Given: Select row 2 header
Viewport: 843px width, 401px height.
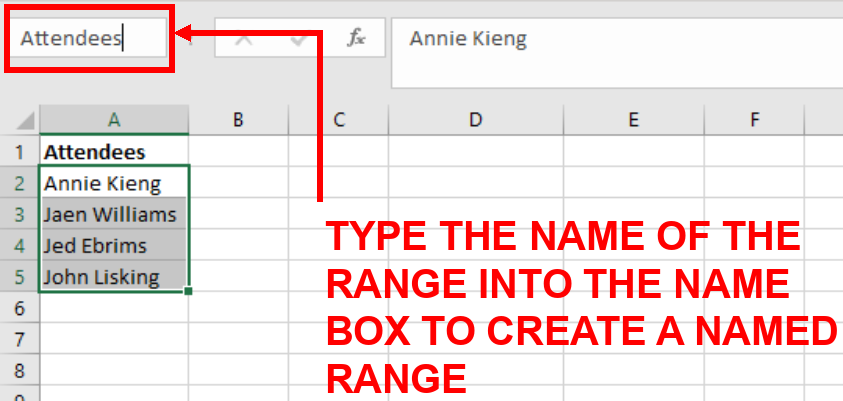Looking at the screenshot, I should click(19, 183).
